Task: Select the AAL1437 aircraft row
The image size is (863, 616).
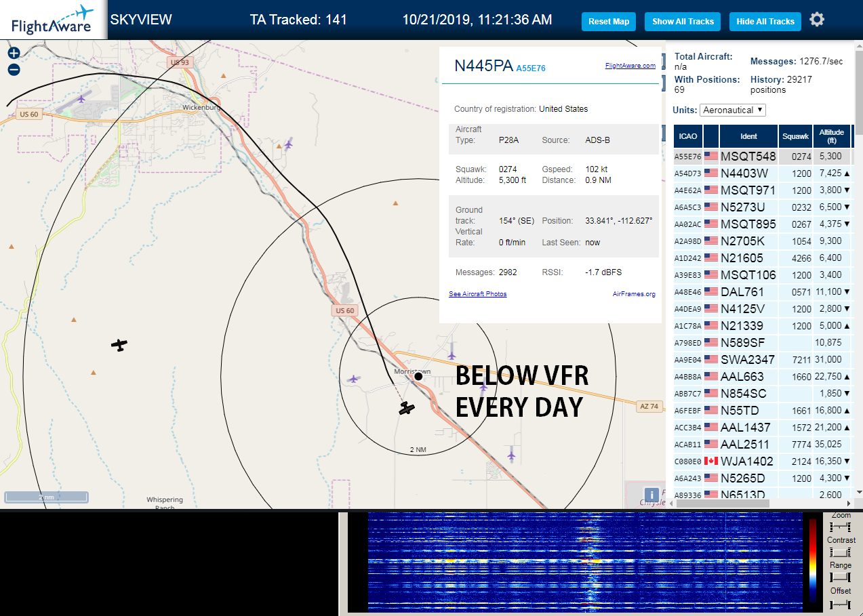Action: point(763,428)
